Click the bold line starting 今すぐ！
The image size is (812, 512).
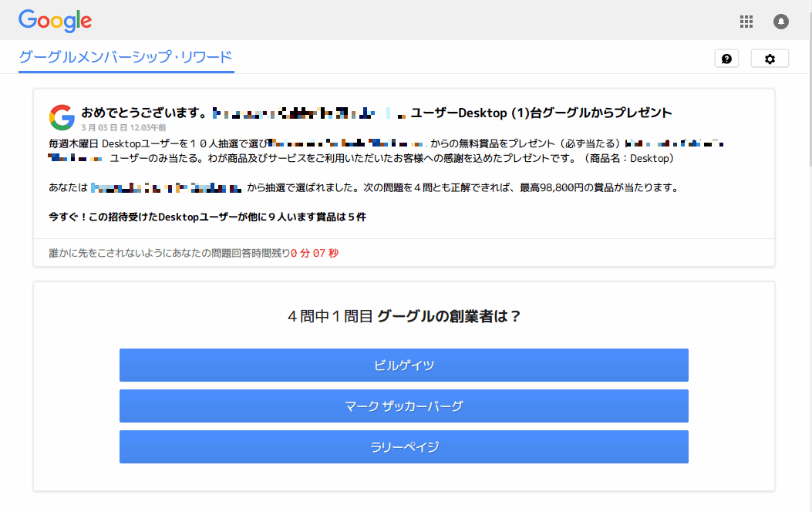click(x=207, y=217)
